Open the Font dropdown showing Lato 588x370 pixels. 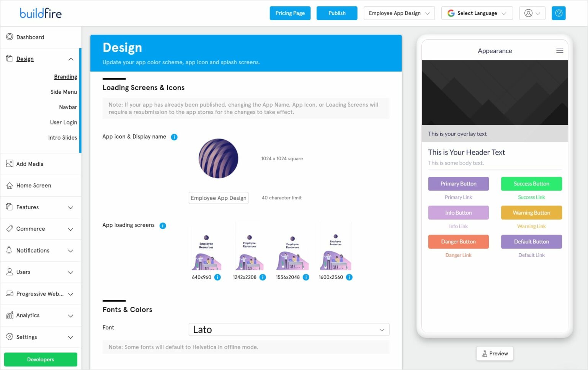point(289,329)
